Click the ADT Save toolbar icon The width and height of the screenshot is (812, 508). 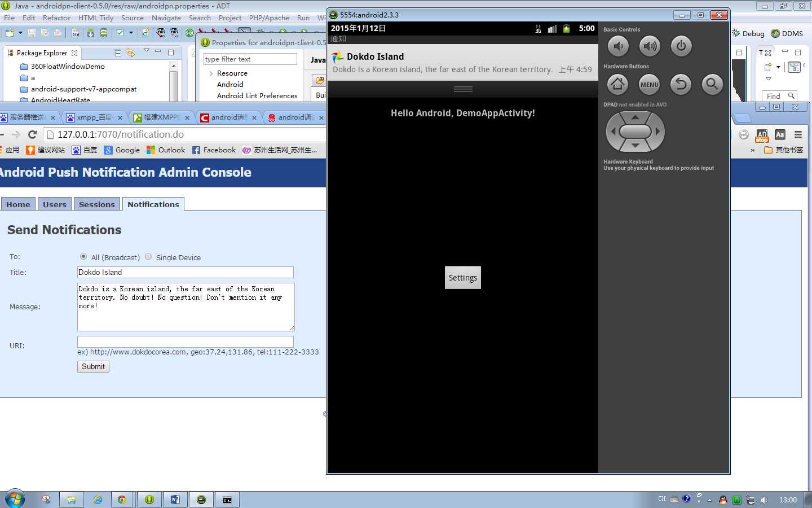tap(32, 33)
